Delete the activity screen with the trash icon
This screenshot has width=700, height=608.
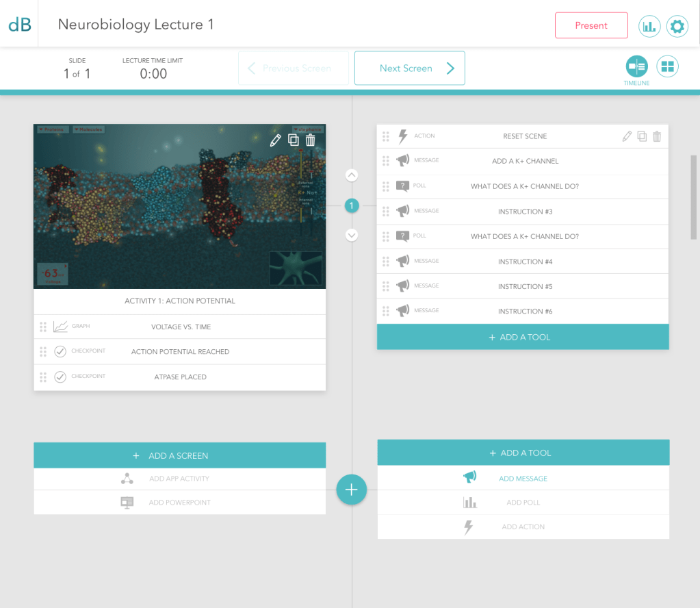311,140
